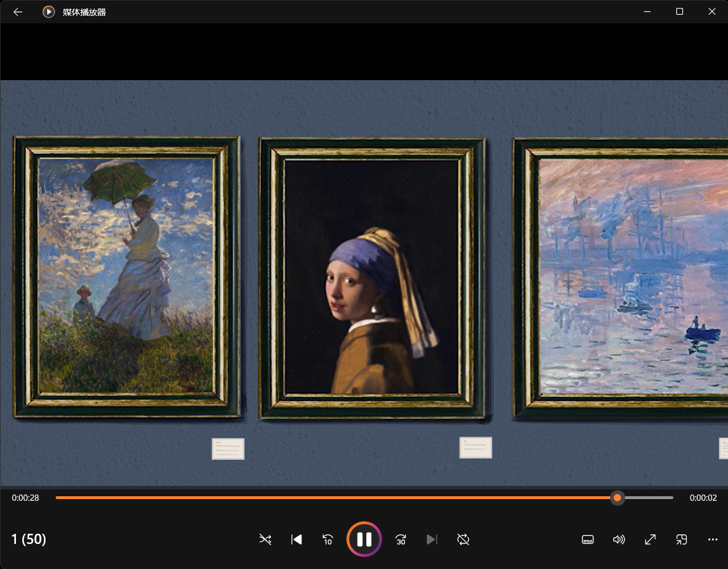Screen dimensions: 728x569
Task: Pause the video playback
Action: [x=364, y=539]
